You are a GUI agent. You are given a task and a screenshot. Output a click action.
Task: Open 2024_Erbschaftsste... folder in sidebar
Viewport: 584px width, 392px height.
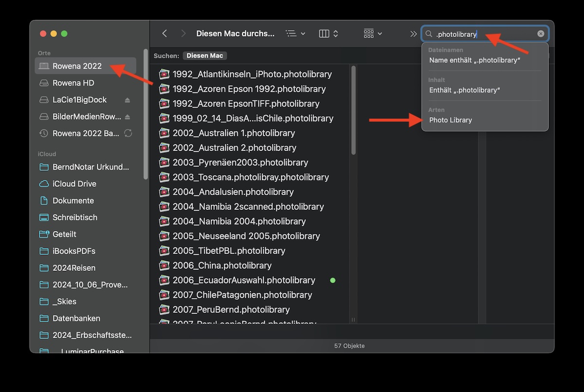[85, 335]
